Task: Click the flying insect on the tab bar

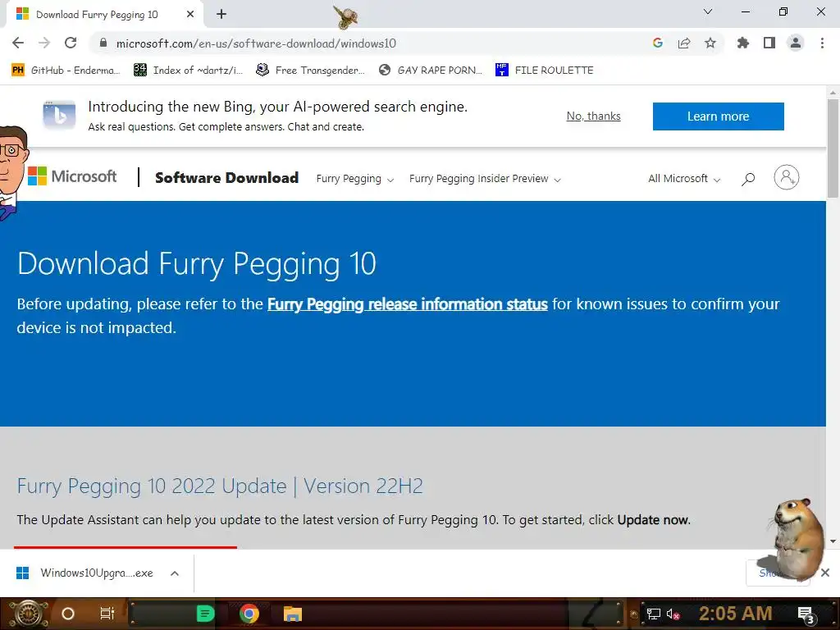Action: (345, 16)
